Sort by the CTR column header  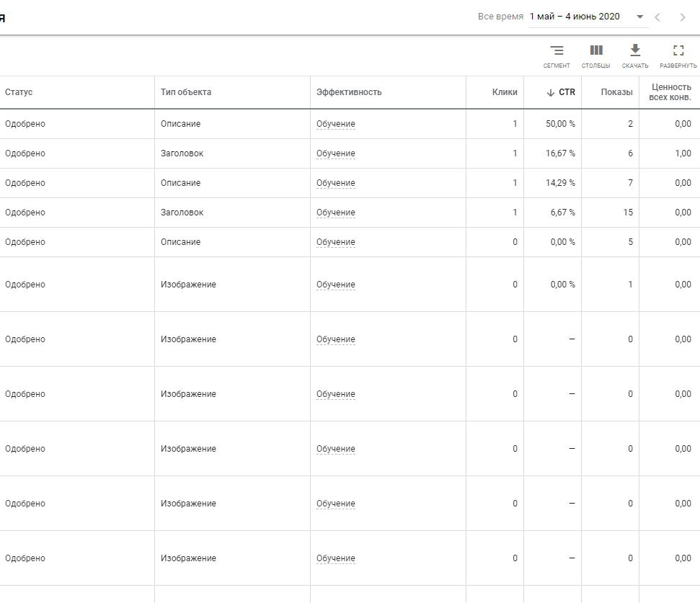point(567,92)
